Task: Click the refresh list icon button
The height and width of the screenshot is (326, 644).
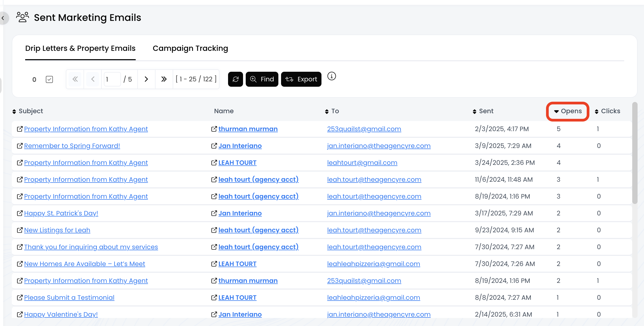Action: (x=235, y=79)
